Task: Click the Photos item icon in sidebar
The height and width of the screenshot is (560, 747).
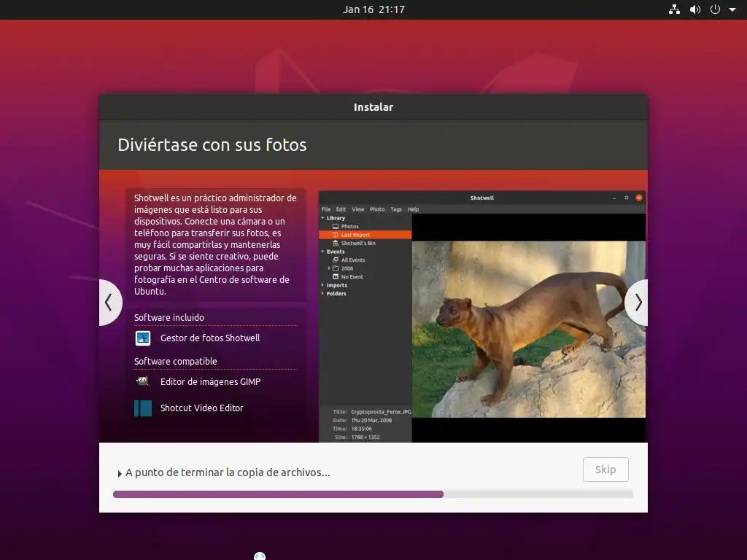Action: point(336,226)
